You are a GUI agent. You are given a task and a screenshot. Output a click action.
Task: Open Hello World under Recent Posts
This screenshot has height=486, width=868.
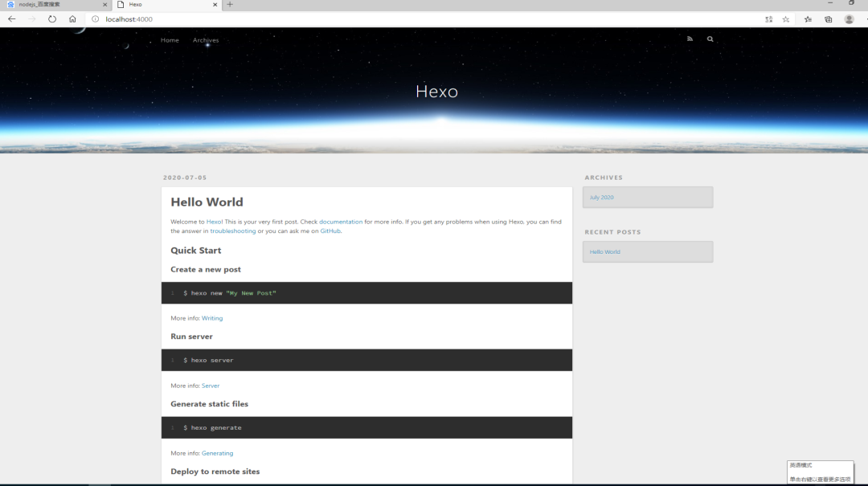coord(604,252)
